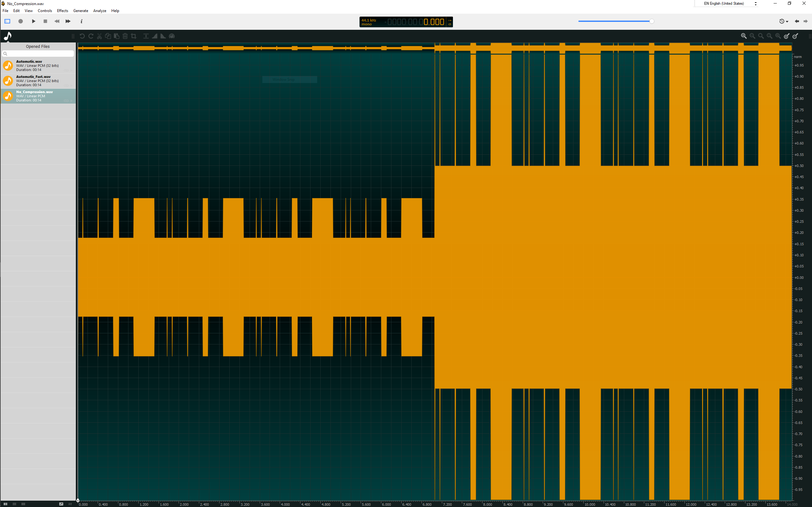
Task: Click the music note panel icon
Action: tap(7, 36)
